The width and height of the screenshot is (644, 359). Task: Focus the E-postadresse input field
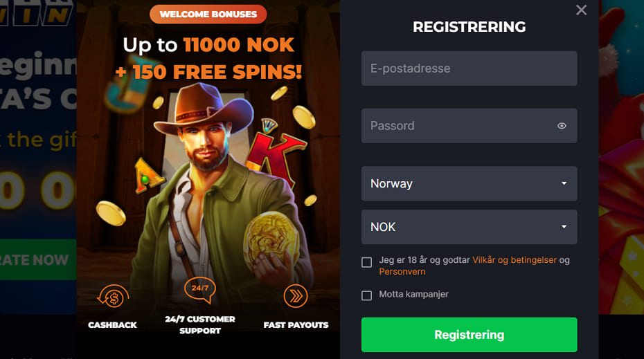(469, 68)
